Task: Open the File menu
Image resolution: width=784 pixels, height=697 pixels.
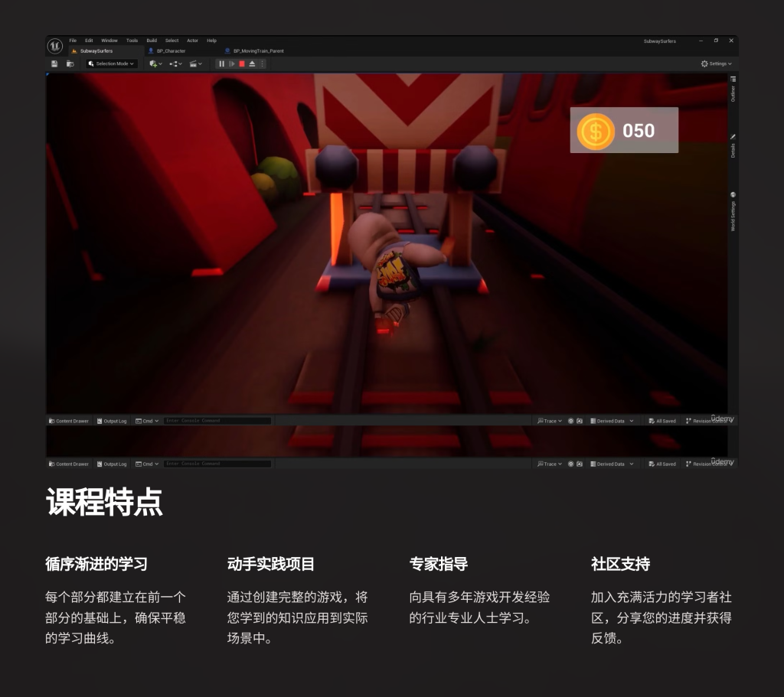Action: 73,41
